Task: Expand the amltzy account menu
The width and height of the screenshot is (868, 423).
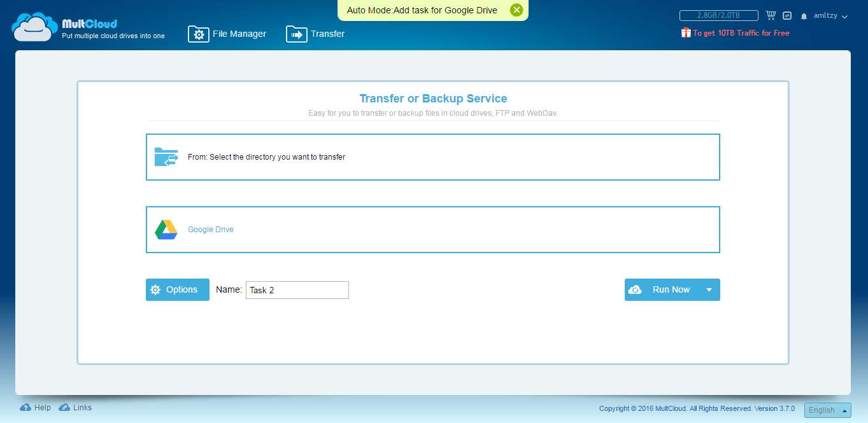Action: click(830, 16)
